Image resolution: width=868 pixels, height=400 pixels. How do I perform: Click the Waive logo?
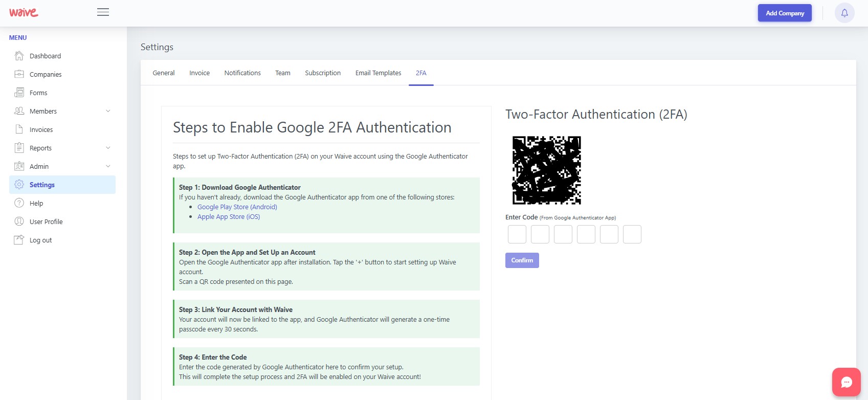(x=24, y=12)
